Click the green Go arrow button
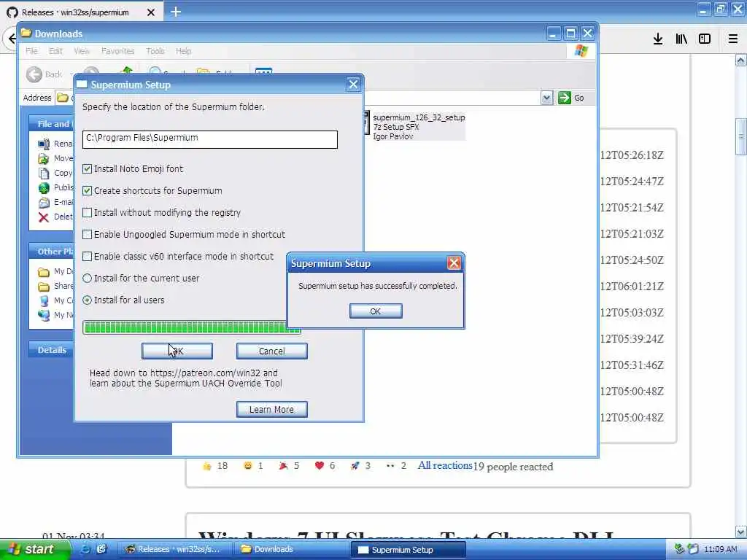Image resolution: width=747 pixels, height=560 pixels. (565, 98)
